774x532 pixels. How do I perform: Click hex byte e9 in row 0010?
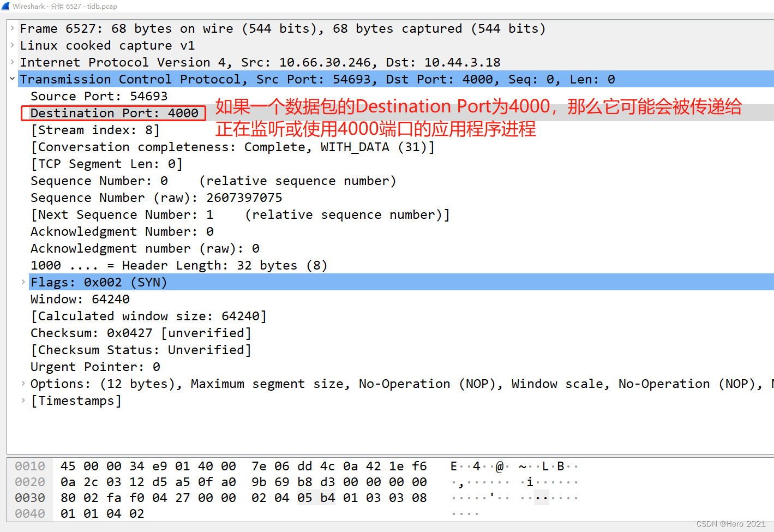(x=160, y=466)
